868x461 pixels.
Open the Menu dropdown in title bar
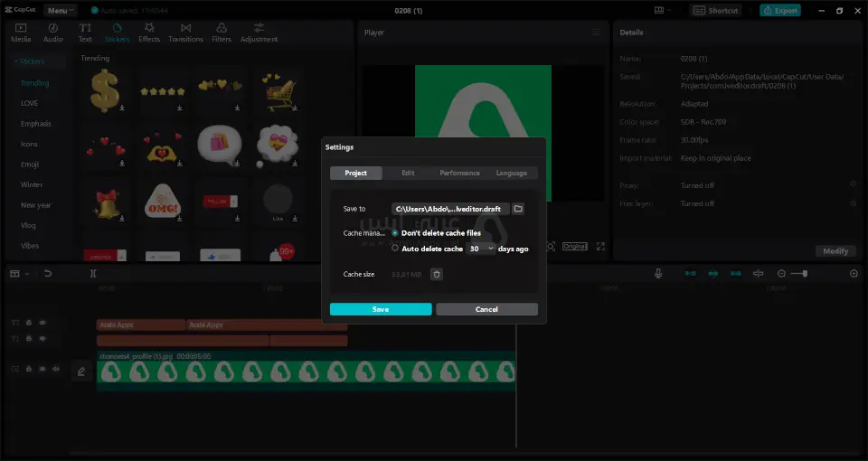click(x=61, y=11)
